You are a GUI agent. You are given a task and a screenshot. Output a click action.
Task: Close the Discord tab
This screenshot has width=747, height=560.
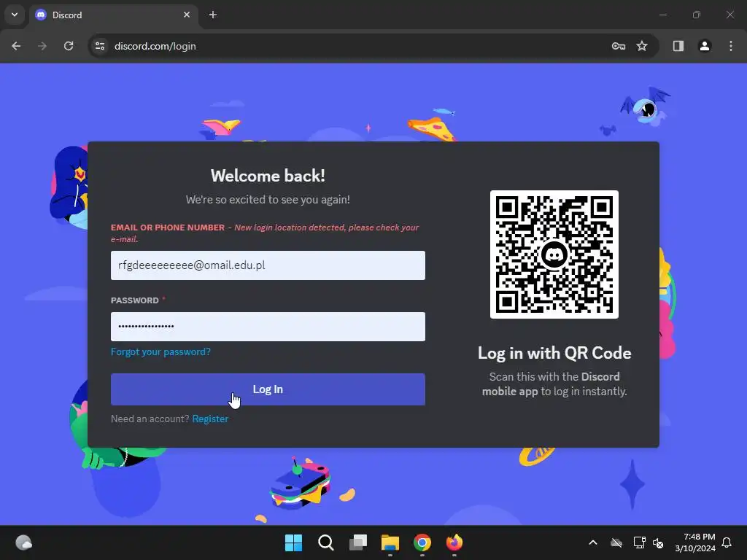tap(187, 15)
